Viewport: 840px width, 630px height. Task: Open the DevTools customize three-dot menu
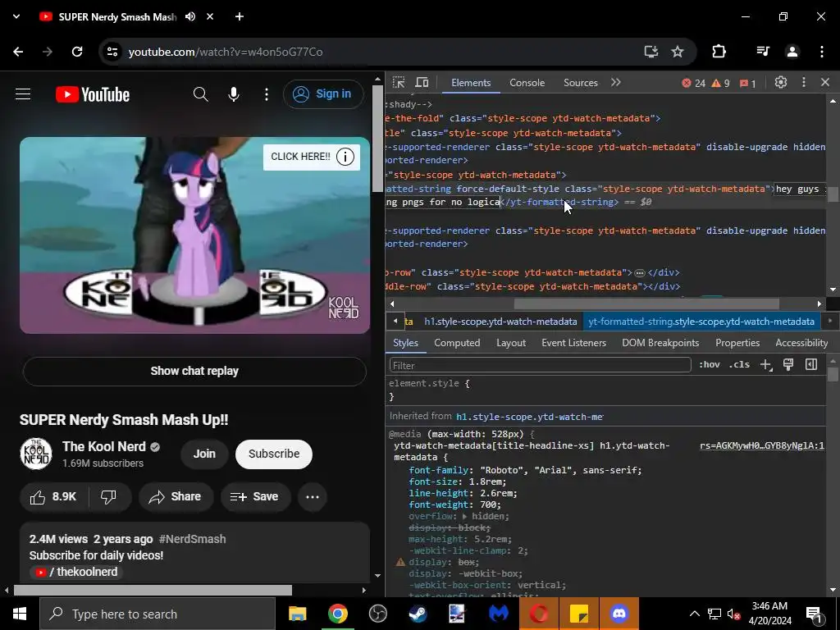(x=804, y=82)
